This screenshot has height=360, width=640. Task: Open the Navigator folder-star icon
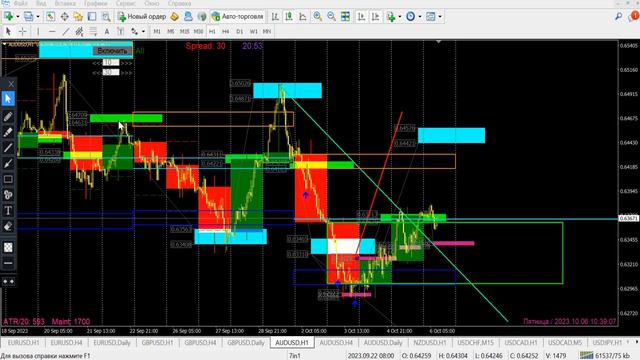click(x=78, y=17)
